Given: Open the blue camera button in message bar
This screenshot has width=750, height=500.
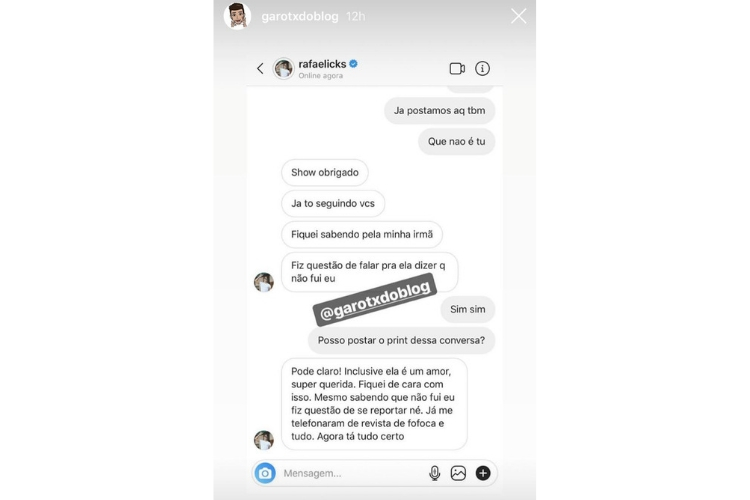Looking at the screenshot, I should [x=265, y=473].
